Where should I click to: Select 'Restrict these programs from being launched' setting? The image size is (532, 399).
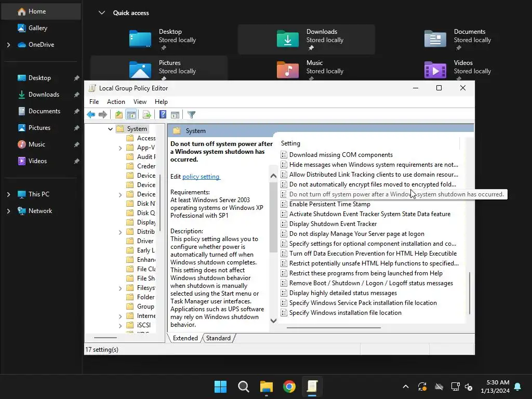366,273
